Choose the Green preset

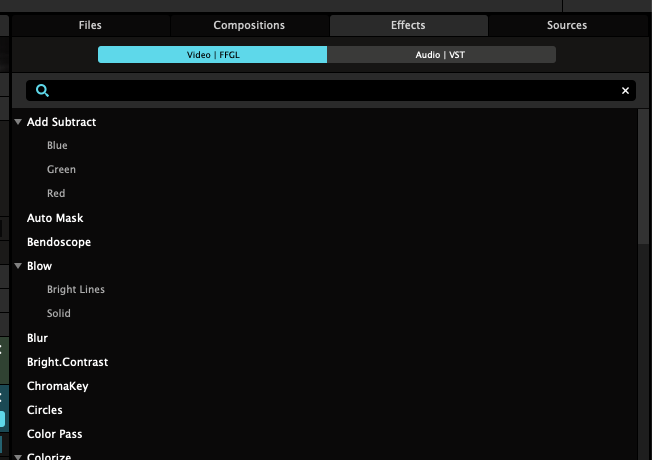click(61, 170)
